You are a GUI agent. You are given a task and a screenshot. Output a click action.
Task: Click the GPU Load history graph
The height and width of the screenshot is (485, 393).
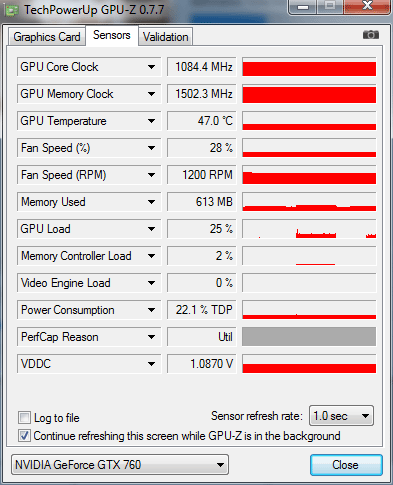coord(309,229)
